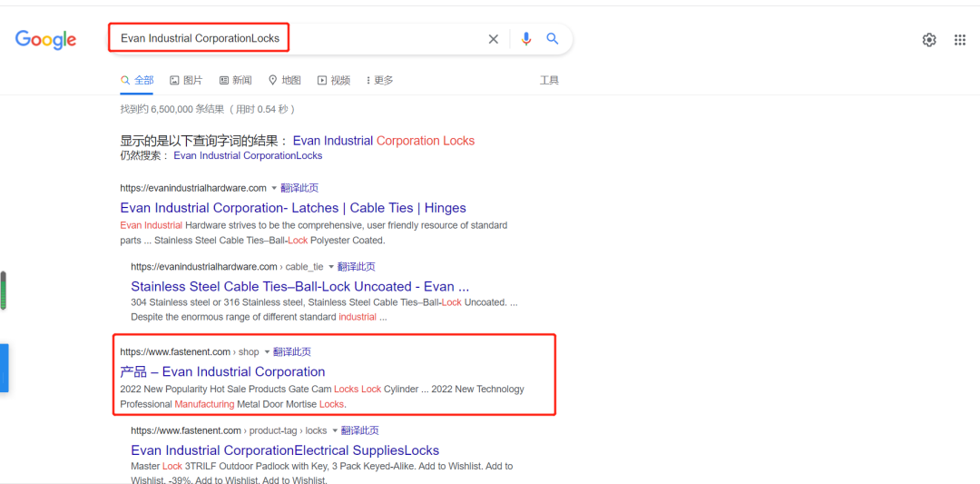Open Evan Industrial CorporationElectrical SuppliesLocks result
This screenshot has width=980, height=484.
coord(285,450)
